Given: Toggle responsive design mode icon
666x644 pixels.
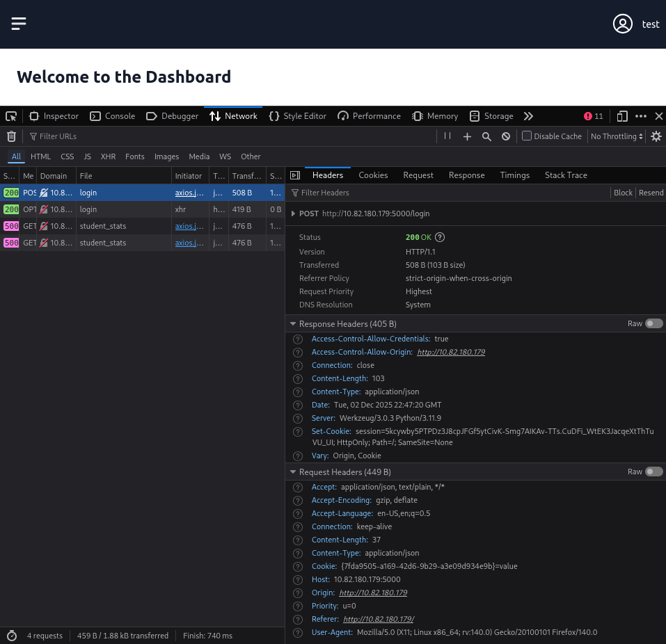Looking at the screenshot, I should (622, 116).
